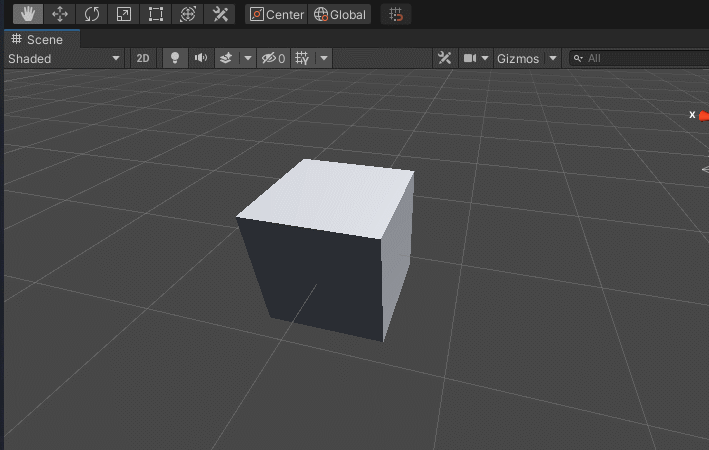
Task: Toggle scene grid visibility icon
Action: click(x=302, y=58)
